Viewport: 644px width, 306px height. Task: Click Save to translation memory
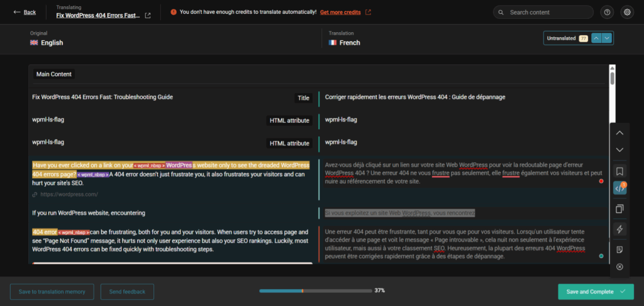52,292
